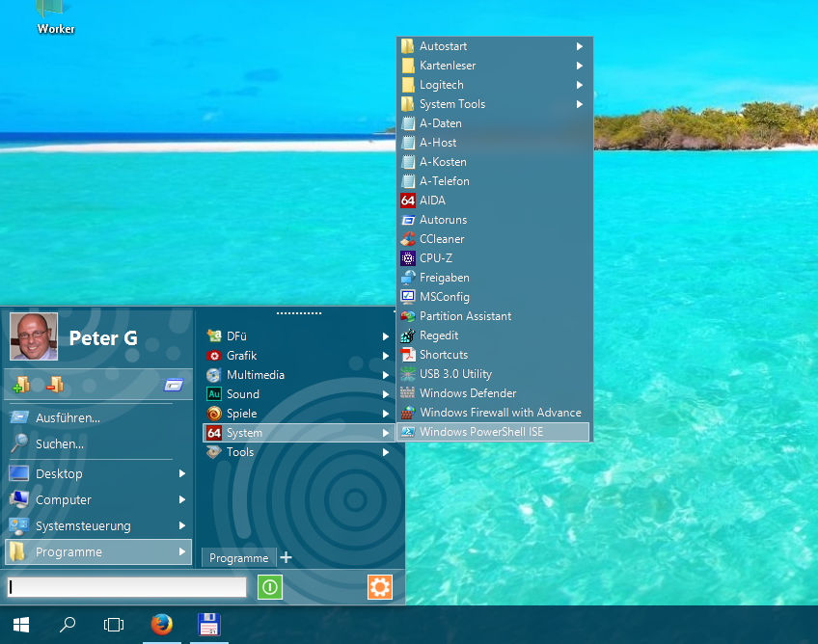This screenshot has width=818, height=644.
Task: Select the Programme menu entry
Action: pyautogui.click(x=98, y=551)
